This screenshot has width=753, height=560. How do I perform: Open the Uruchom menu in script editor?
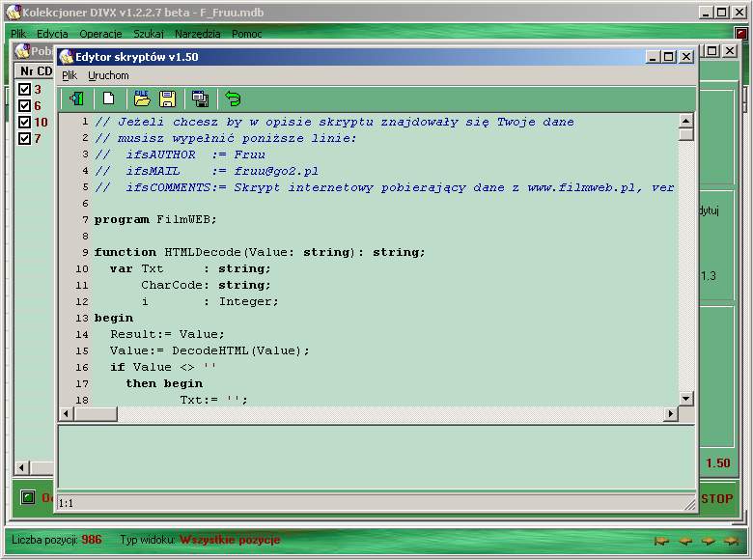pos(108,75)
